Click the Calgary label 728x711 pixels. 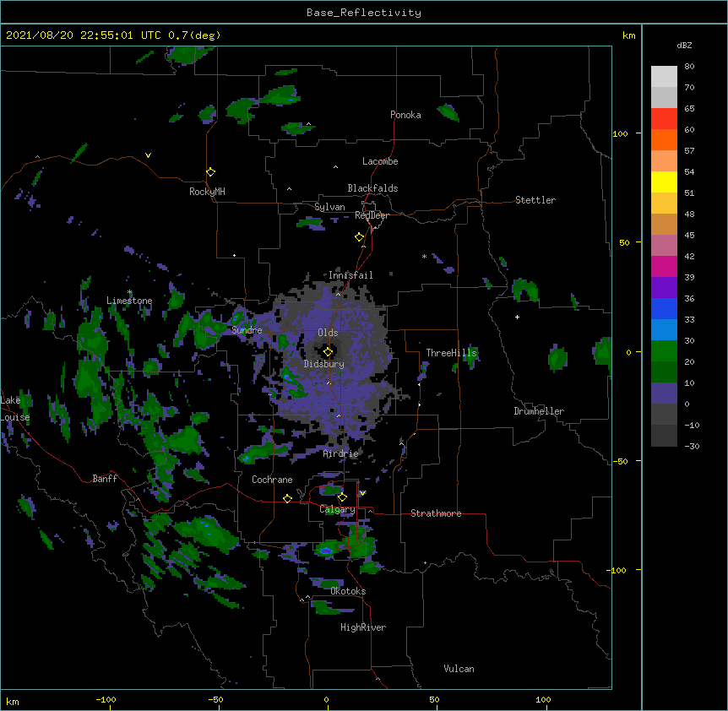click(x=337, y=509)
